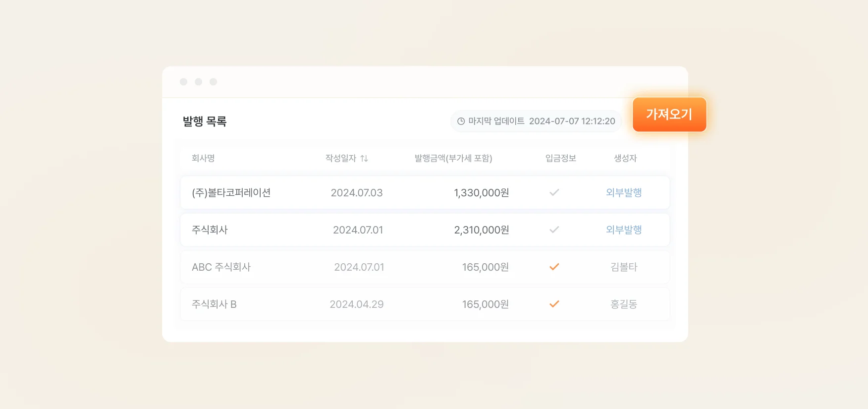Click the 마지막 업데이트 timestamp badge
Viewport: 868px width, 409px height.
pos(536,121)
